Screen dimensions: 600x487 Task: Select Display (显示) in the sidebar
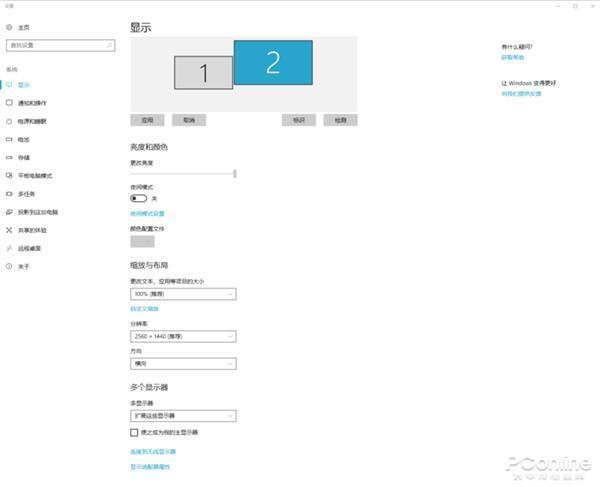pos(24,85)
